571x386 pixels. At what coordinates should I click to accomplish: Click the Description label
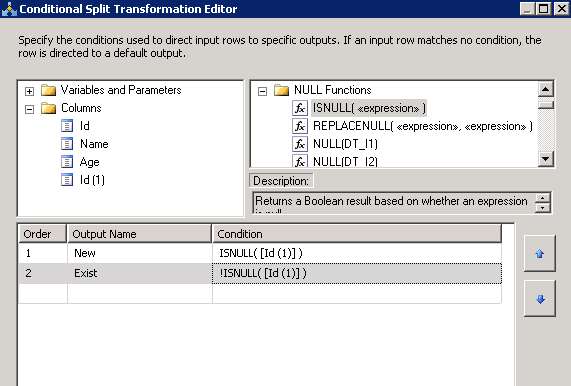pyautogui.click(x=281, y=181)
